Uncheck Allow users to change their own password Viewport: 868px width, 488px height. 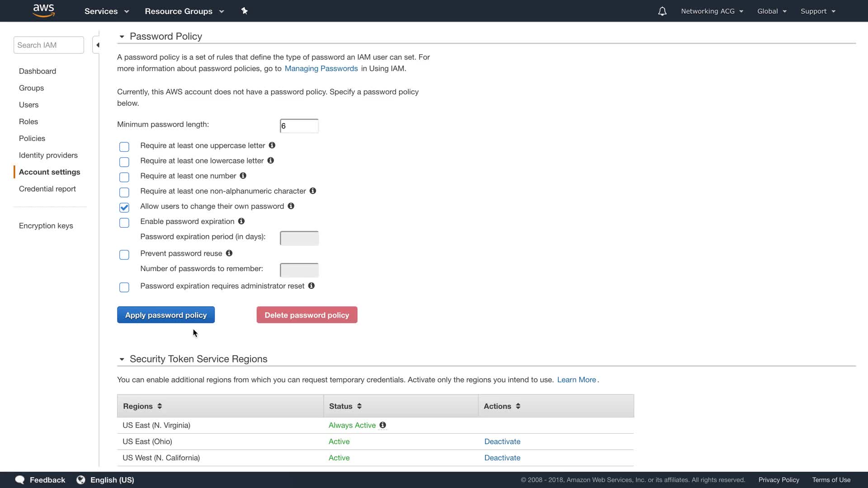[124, 207]
